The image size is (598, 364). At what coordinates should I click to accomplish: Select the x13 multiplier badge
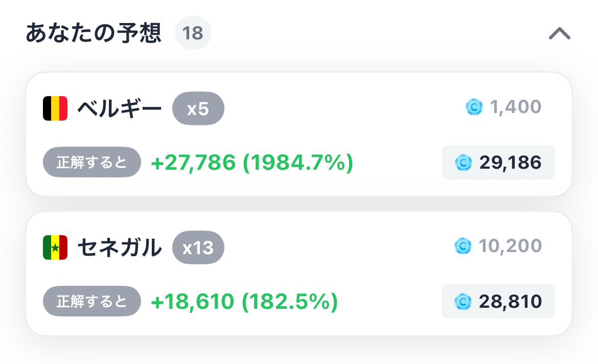(x=198, y=247)
